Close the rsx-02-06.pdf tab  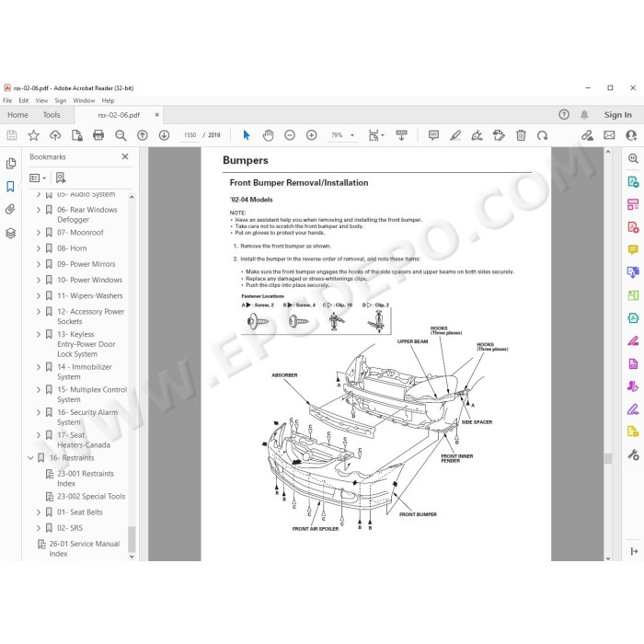pos(157,115)
